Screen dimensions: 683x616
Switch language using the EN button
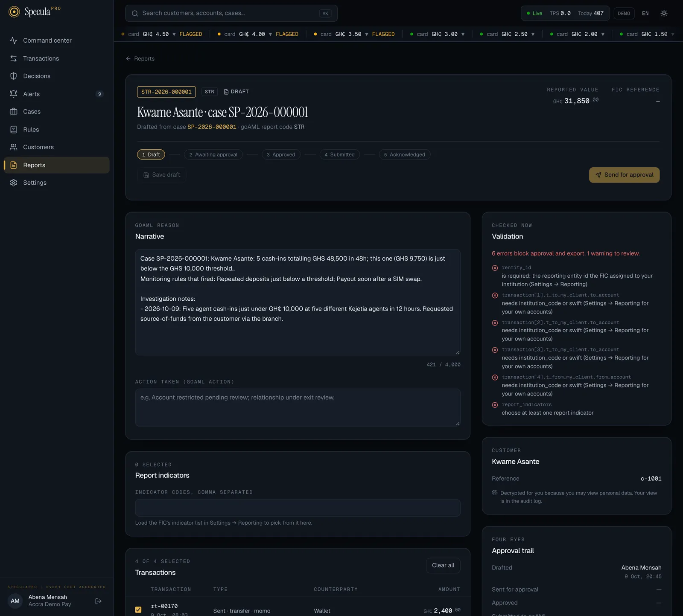pyautogui.click(x=645, y=13)
